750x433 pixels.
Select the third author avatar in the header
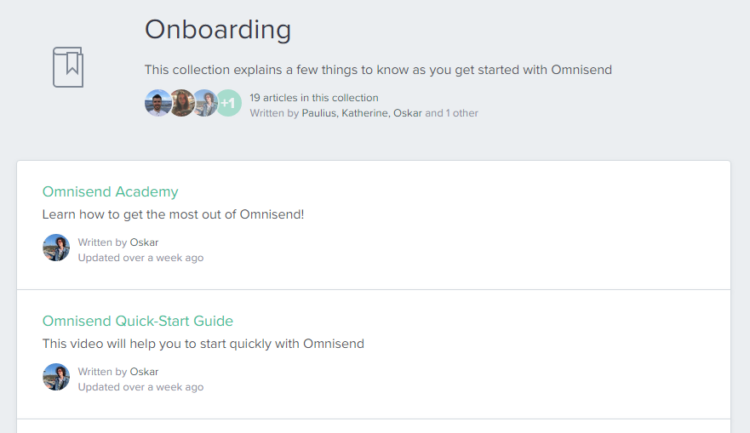(205, 103)
